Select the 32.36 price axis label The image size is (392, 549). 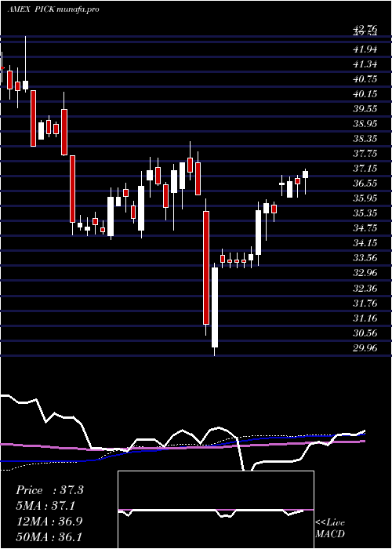point(365,289)
